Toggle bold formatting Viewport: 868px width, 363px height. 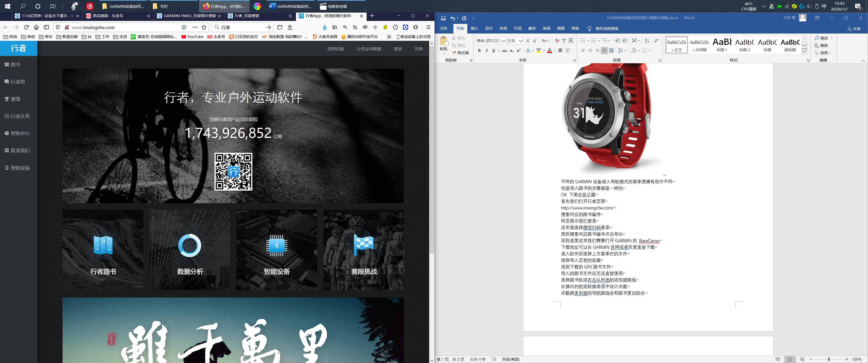click(x=479, y=51)
